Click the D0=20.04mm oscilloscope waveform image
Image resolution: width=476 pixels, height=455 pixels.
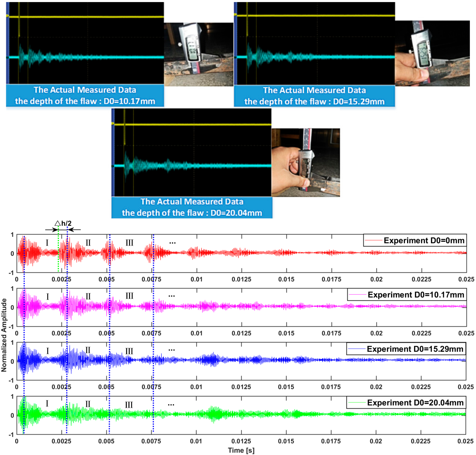(192, 152)
